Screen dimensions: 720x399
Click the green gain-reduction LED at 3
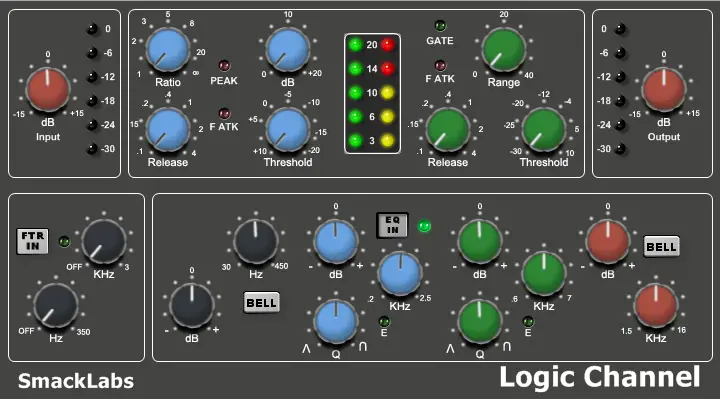[x=355, y=140]
